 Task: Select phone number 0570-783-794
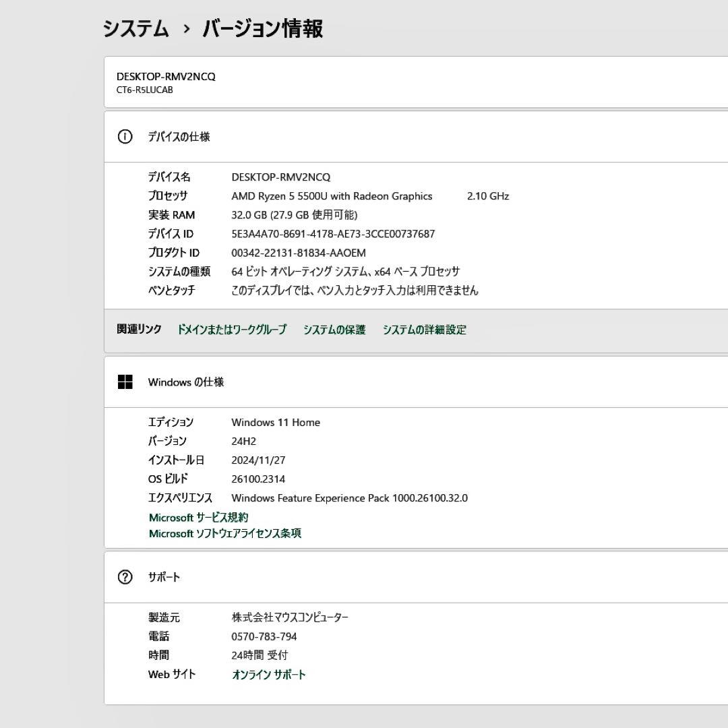(x=264, y=636)
